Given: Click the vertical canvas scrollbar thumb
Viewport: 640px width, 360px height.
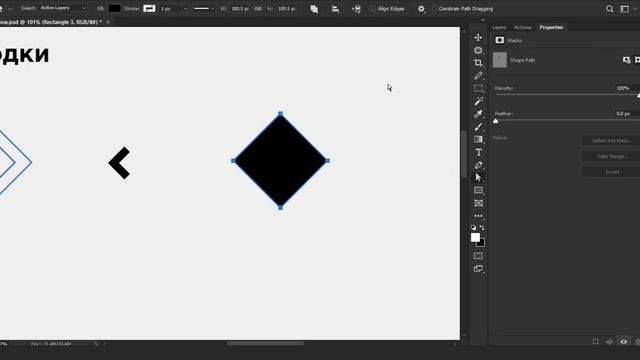Looking at the screenshot, I should 464,154.
